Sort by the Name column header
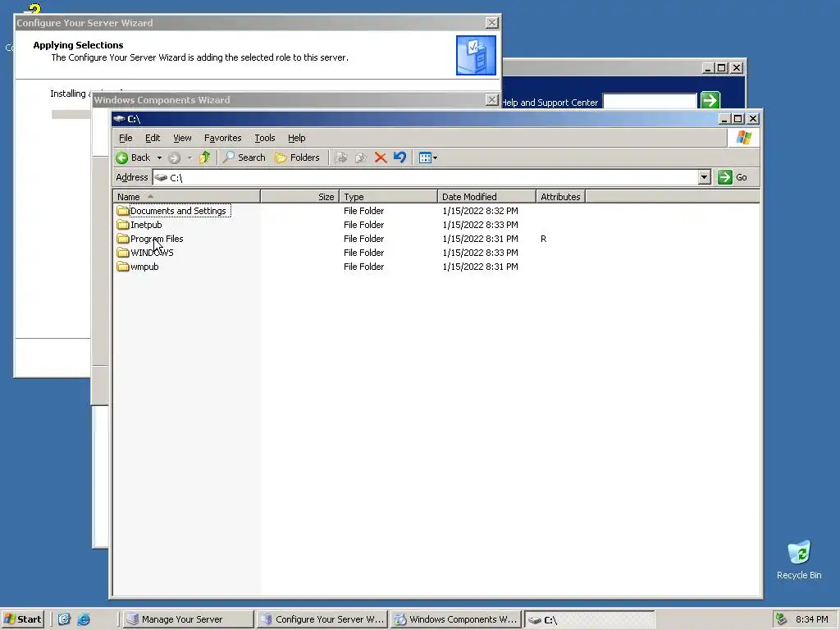Viewport: 840px width, 630px height. point(186,197)
